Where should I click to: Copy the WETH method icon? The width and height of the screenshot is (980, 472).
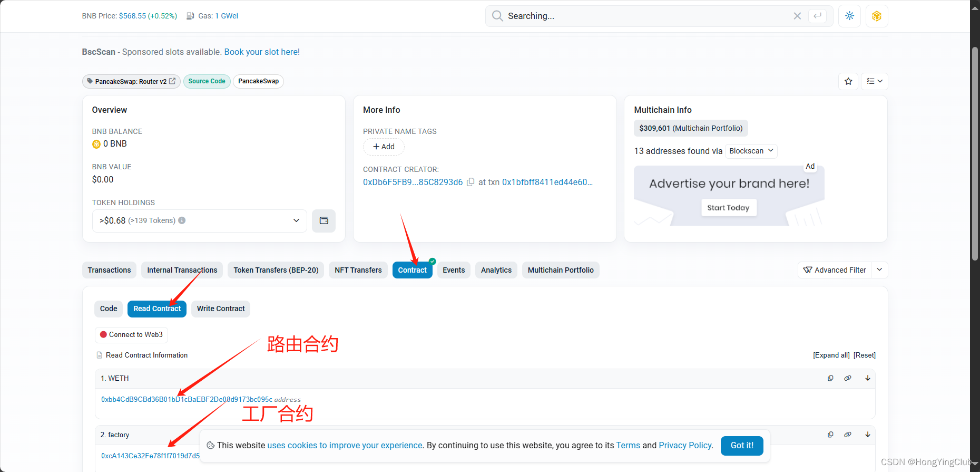click(x=830, y=378)
